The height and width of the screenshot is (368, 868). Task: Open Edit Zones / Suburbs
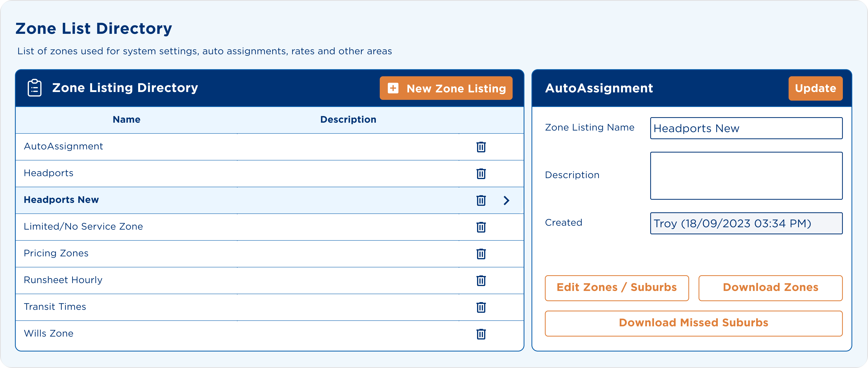coord(617,288)
